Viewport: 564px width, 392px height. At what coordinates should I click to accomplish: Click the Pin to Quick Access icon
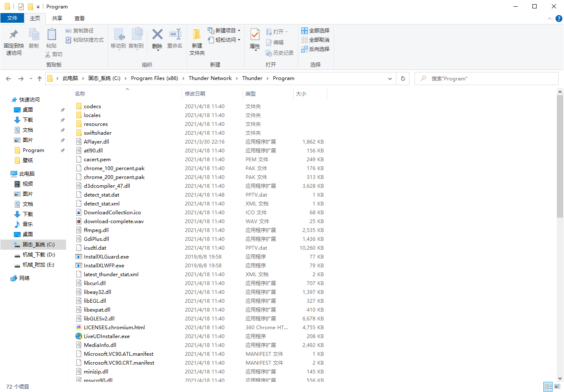point(13,35)
